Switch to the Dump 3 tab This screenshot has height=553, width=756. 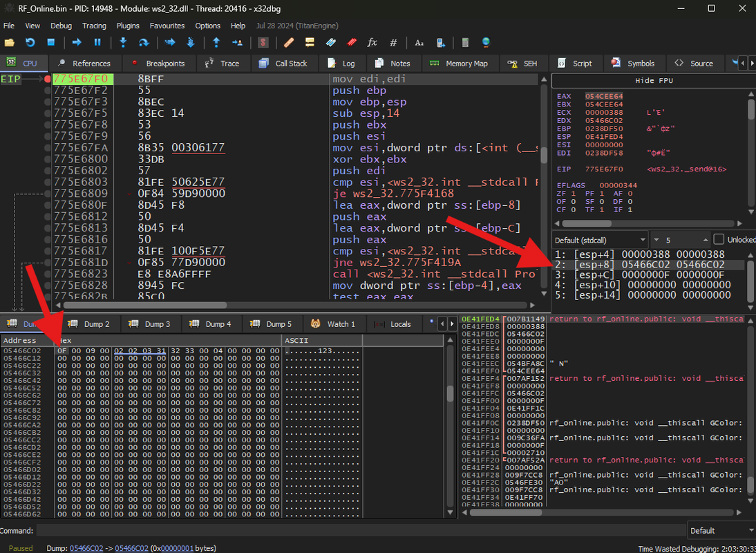tap(150, 324)
